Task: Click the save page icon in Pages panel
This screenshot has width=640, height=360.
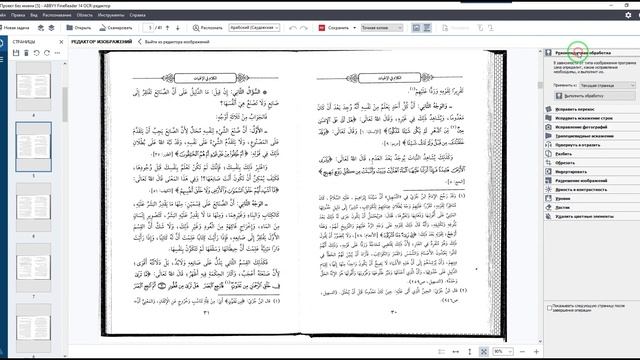Action: 16,53
